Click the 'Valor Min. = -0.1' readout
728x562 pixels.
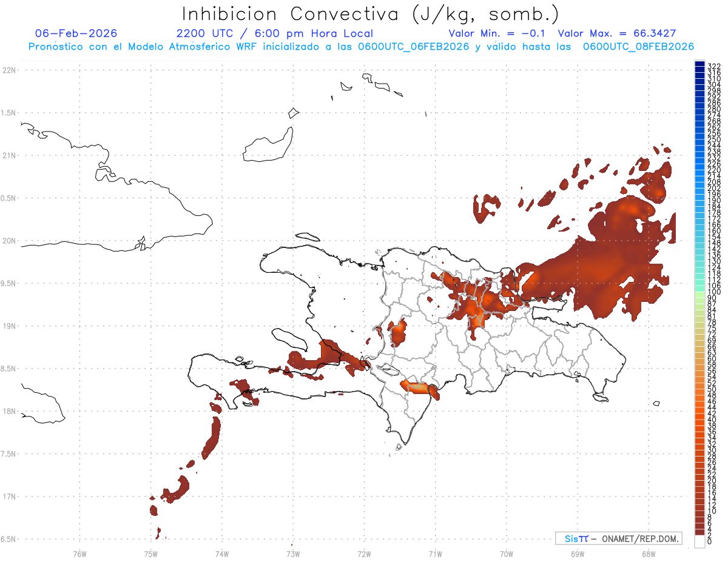tap(496, 33)
